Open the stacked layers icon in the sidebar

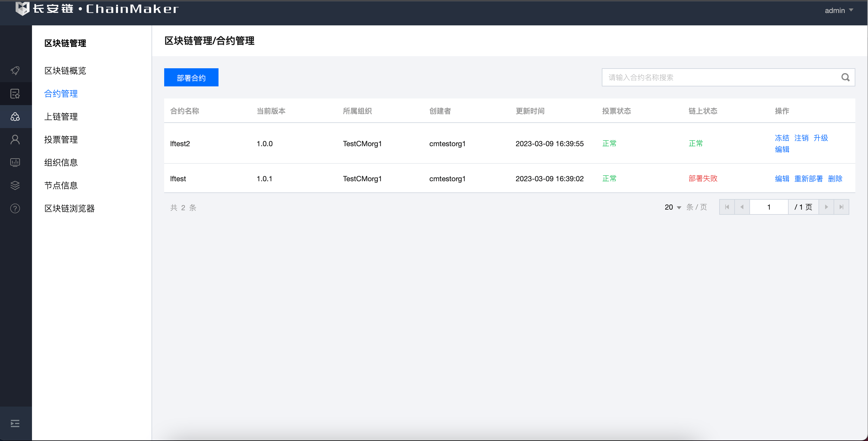15,185
